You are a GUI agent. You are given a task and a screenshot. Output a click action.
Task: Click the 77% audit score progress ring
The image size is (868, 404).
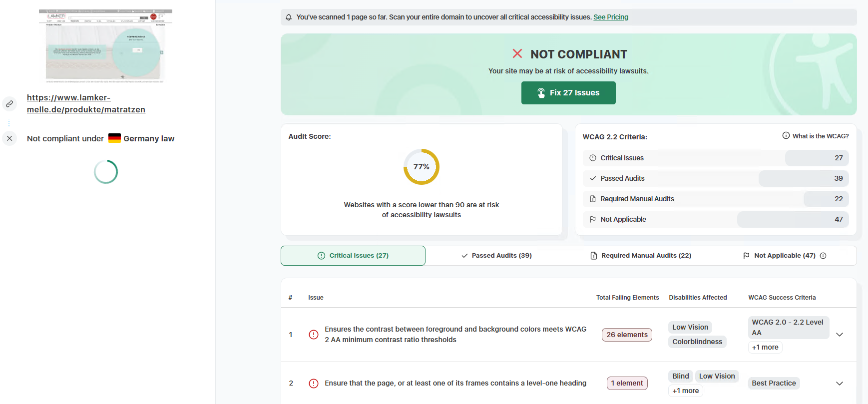point(422,167)
